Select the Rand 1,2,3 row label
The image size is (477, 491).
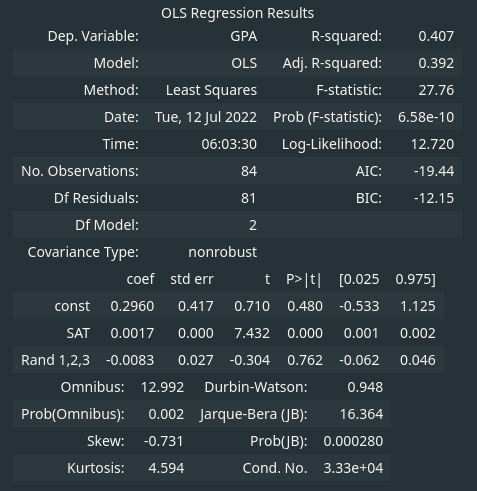pyautogui.click(x=55, y=360)
